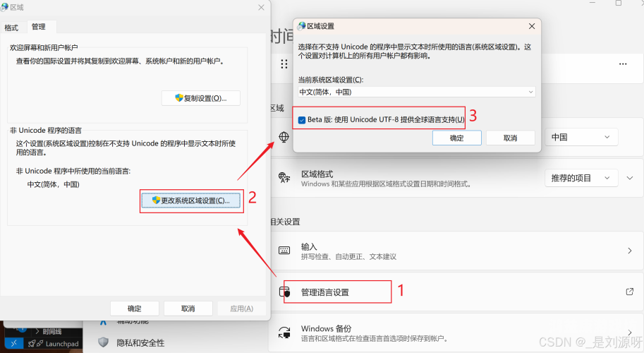Click the globe icon in Settings region row

tap(284, 137)
